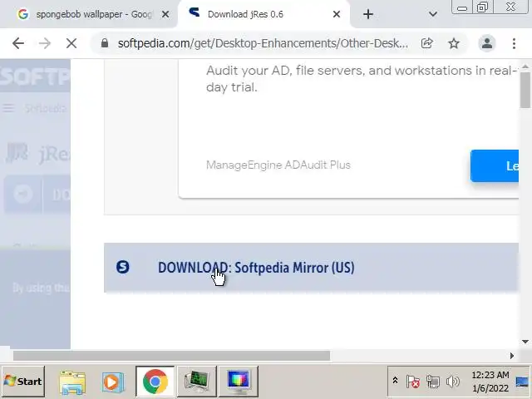Close the Chrome window
Screen dimensions: 532x399
pos(510,7)
